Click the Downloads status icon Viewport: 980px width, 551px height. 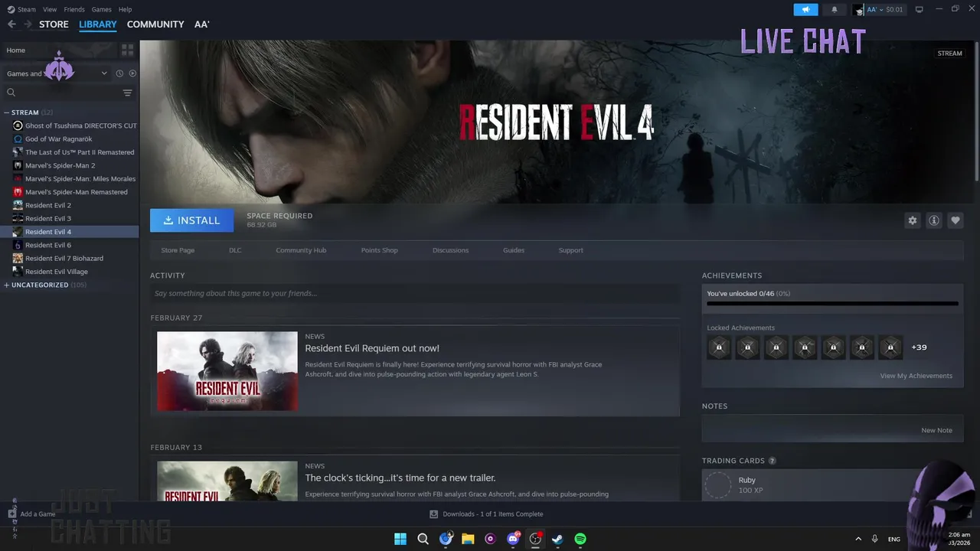point(433,514)
